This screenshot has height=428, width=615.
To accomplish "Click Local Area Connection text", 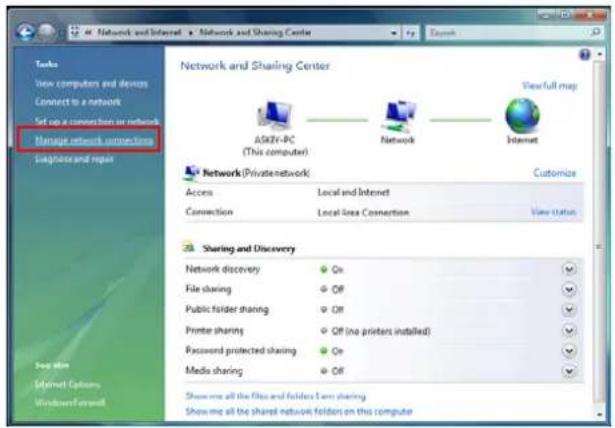I will (363, 212).
